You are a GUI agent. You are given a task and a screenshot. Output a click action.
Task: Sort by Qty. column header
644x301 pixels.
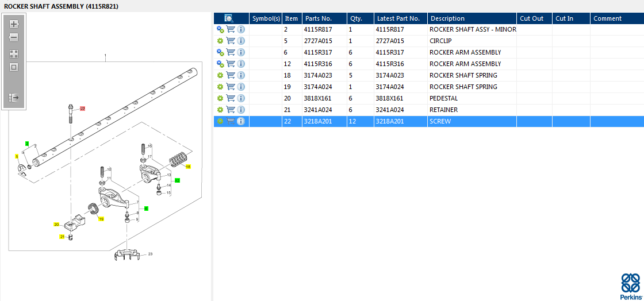click(360, 18)
